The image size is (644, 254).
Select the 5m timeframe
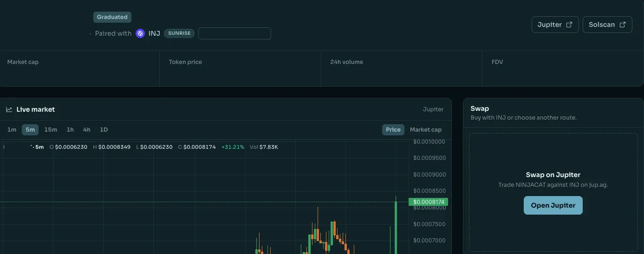[x=30, y=130]
